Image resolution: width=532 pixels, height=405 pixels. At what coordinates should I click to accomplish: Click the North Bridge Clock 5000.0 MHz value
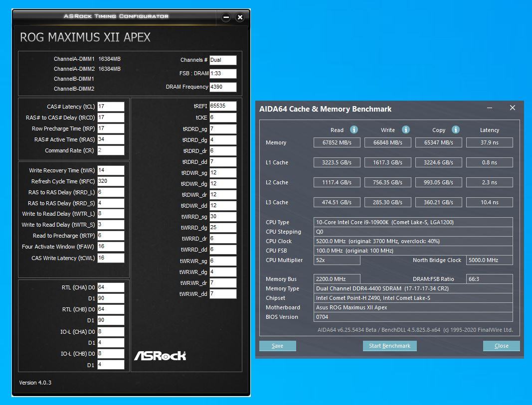[490, 260]
